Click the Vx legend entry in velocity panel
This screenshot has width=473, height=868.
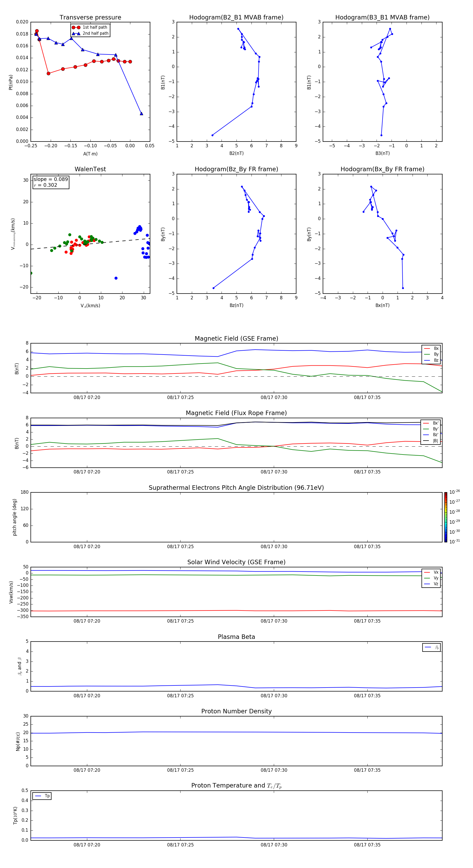click(431, 572)
